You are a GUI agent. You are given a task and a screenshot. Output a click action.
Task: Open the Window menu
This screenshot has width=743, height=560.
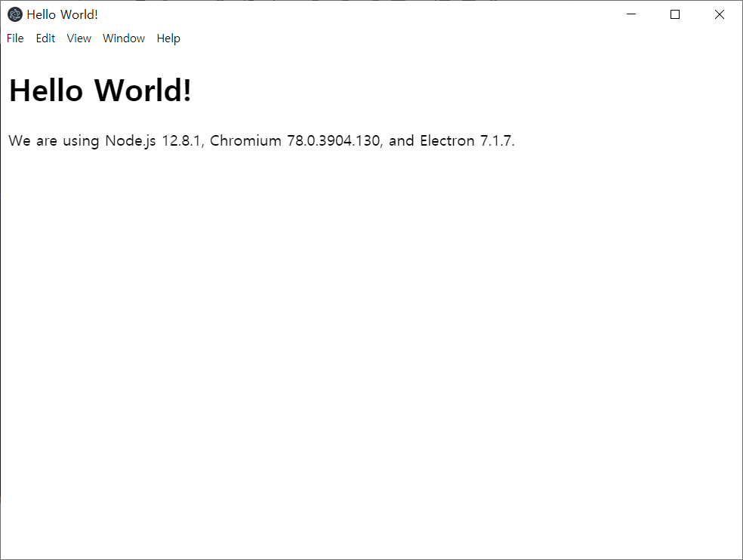pyautogui.click(x=124, y=38)
